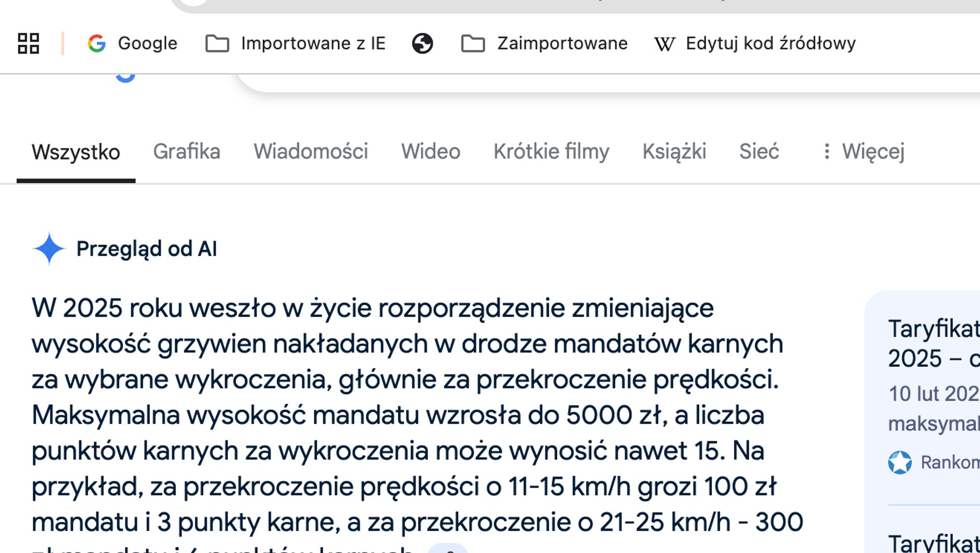
Task: Click the text 'W 2025 roku weszło w życie'
Action: (201, 308)
